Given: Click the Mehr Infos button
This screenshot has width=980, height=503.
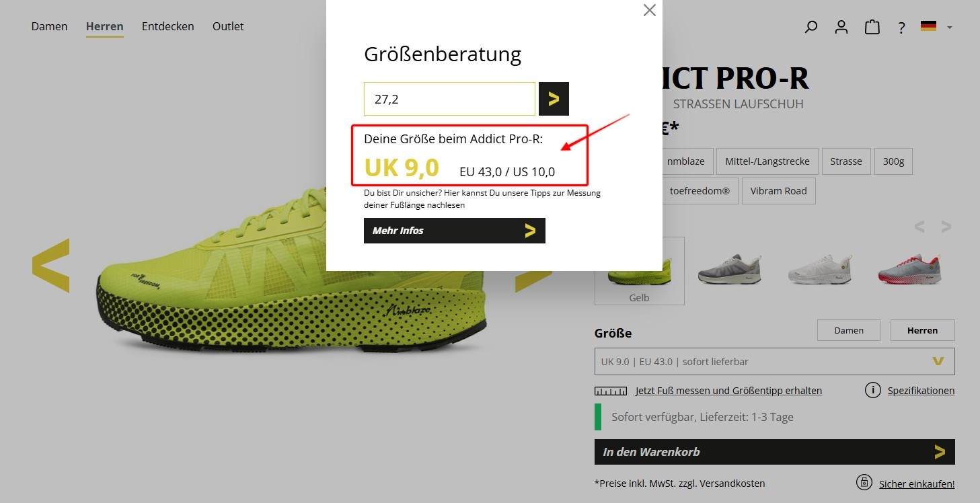Looking at the screenshot, I should (455, 231).
